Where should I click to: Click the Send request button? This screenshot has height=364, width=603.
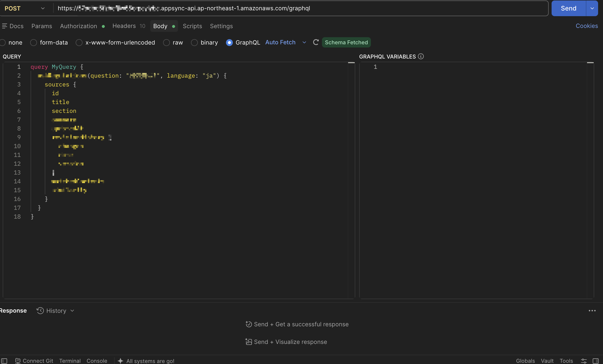tap(568, 8)
